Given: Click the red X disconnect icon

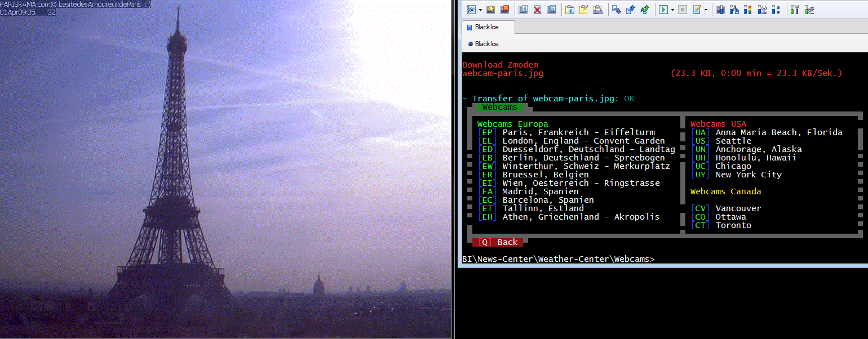Looking at the screenshot, I should click(537, 10).
